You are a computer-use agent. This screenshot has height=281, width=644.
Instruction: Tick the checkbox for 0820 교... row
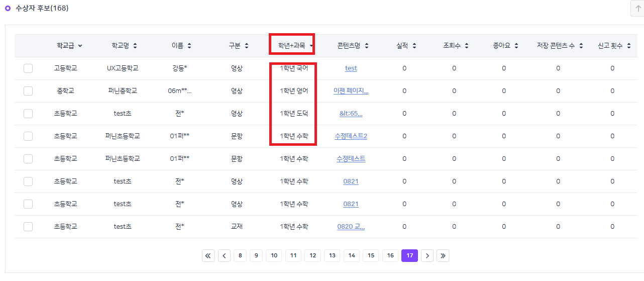click(28, 227)
